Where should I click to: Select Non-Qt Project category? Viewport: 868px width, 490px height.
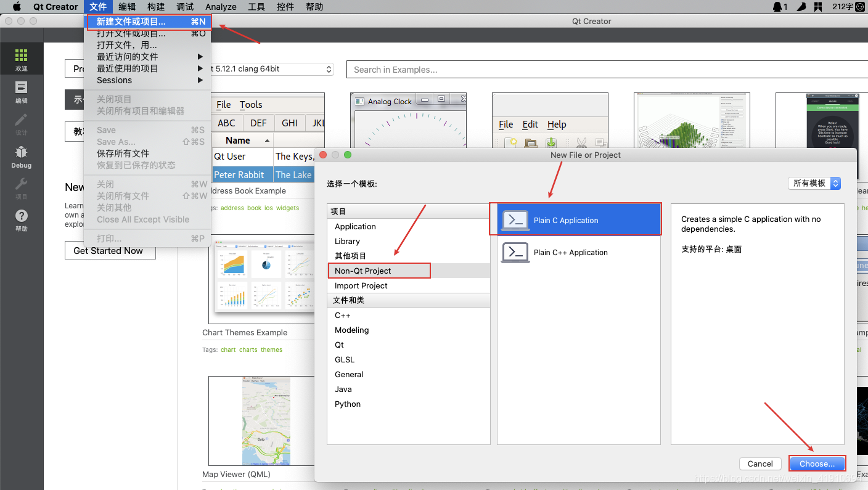(409, 271)
